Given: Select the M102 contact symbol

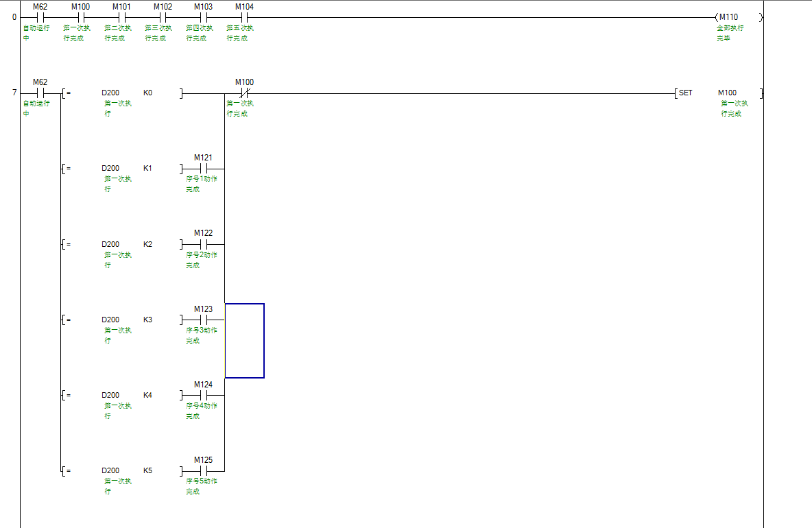Looking at the screenshot, I should pyautogui.click(x=163, y=17).
